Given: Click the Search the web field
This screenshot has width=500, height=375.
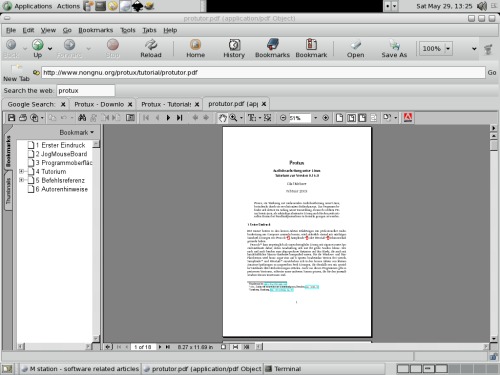Looking at the screenshot, I should coord(86,90).
